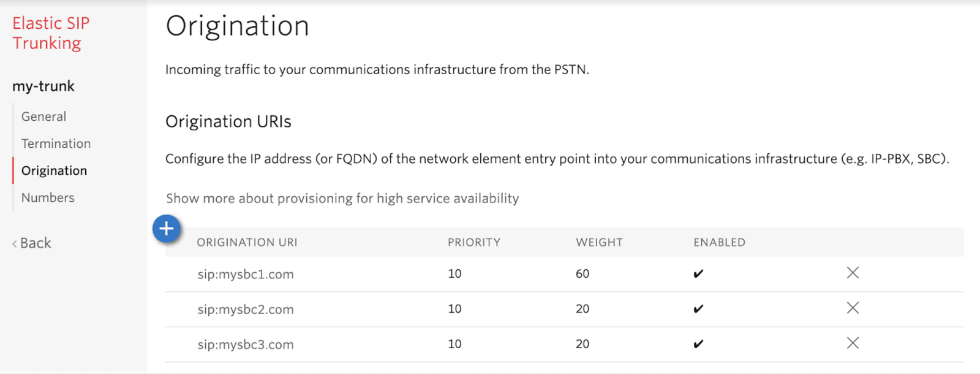Collapse the my-trunk sidebar section
Screen dimensions: 980x374
pos(43,86)
